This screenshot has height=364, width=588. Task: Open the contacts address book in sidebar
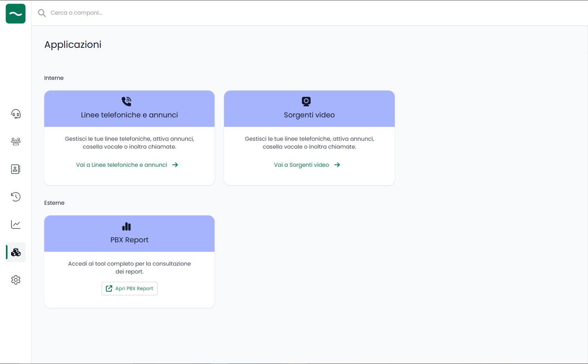pos(16,169)
